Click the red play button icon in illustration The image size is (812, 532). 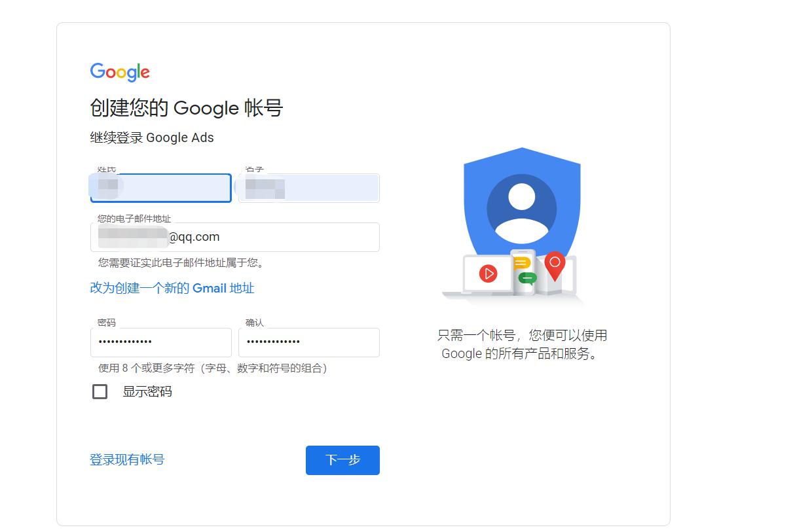point(487,274)
